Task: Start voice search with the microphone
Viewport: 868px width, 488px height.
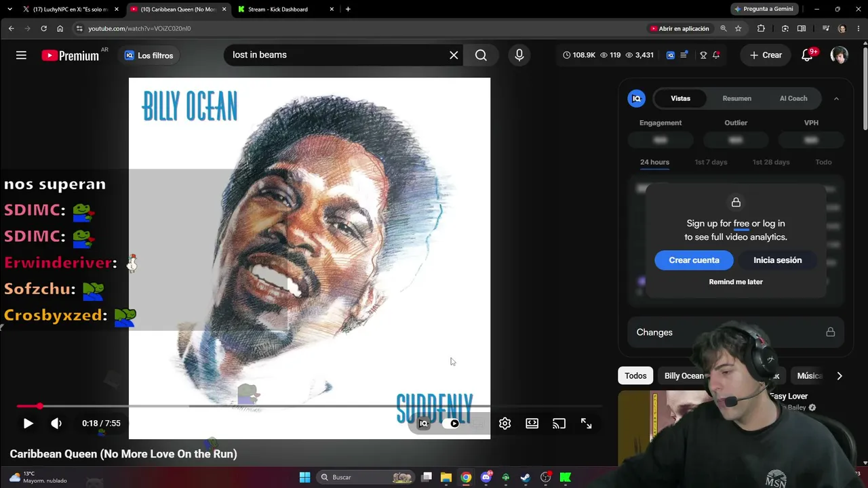Action: 519,56
